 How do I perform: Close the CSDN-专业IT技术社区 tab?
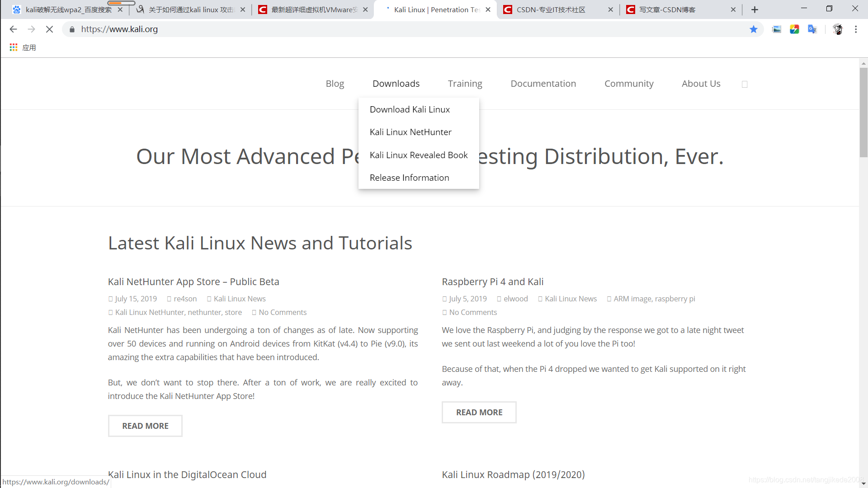tap(611, 9)
